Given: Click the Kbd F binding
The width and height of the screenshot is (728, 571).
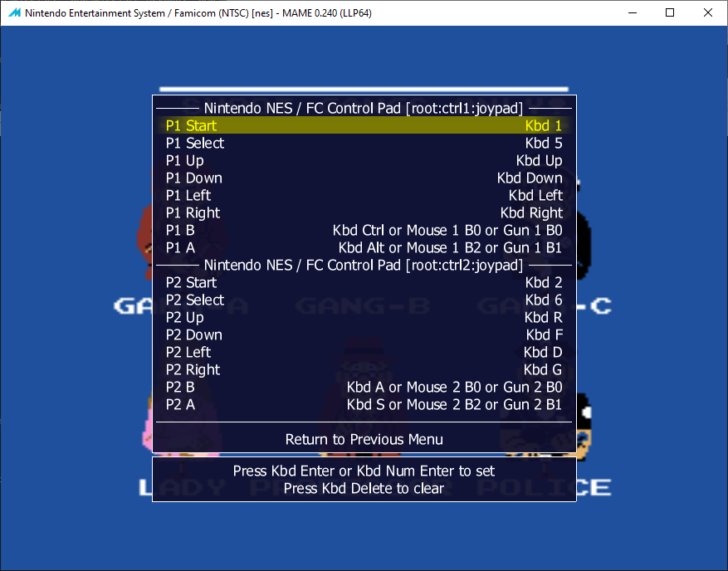Looking at the screenshot, I should (545, 334).
